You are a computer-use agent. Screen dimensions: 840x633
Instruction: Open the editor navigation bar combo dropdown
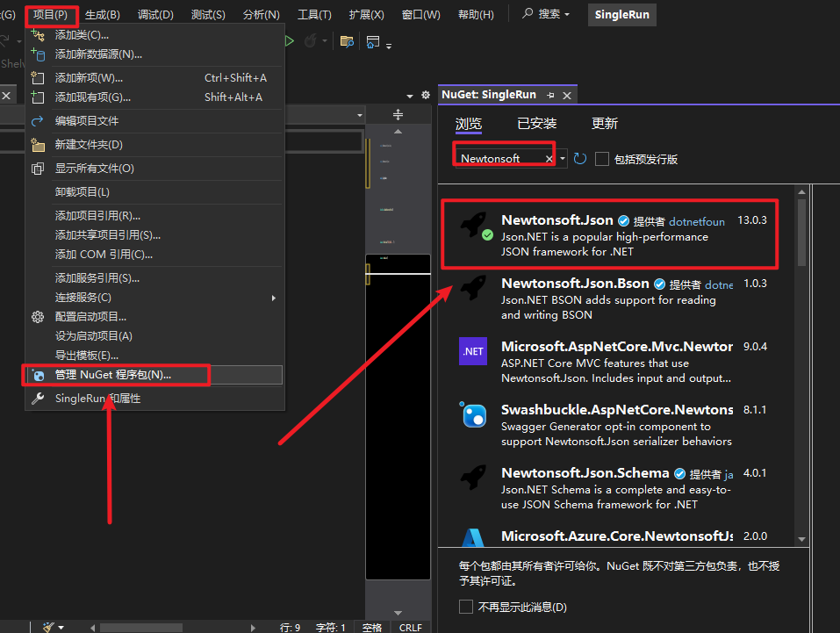(x=360, y=115)
